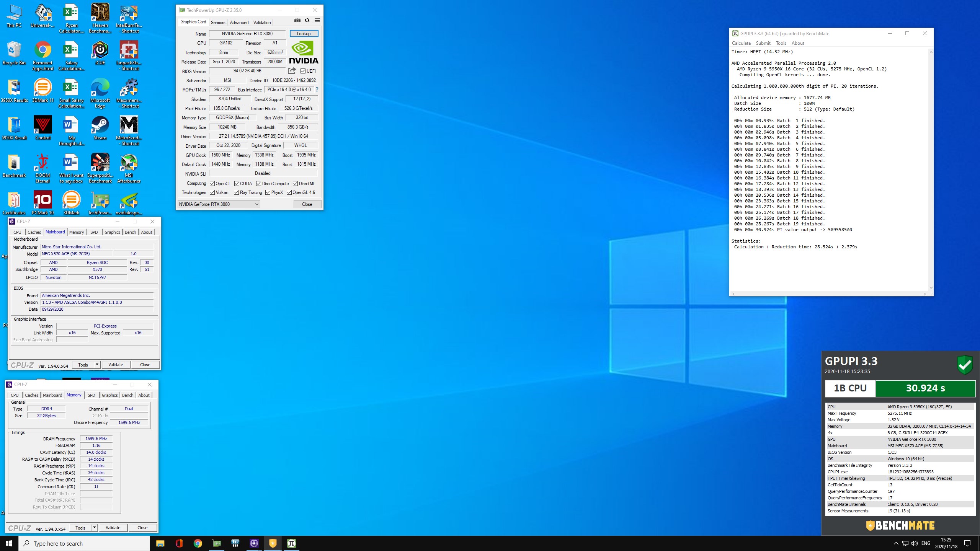Click the GPUPI pi icon in taskbar

tap(291, 543)
